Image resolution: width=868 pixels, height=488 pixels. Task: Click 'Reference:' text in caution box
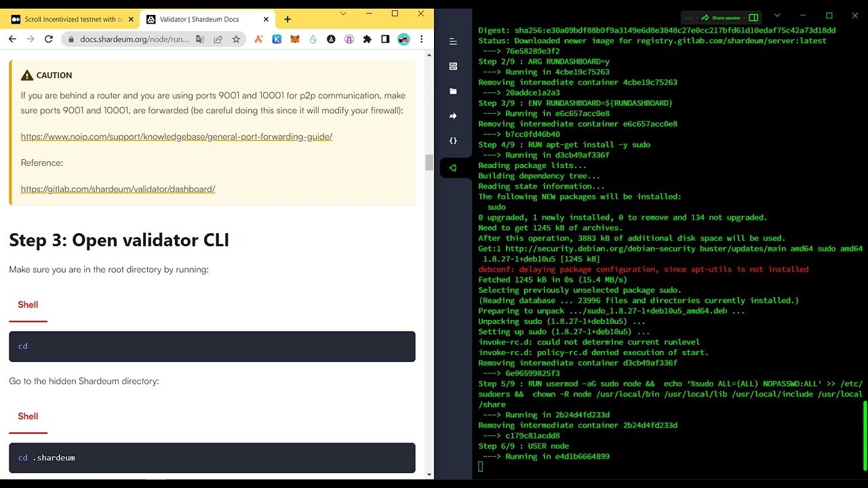(x=42, y=163)
